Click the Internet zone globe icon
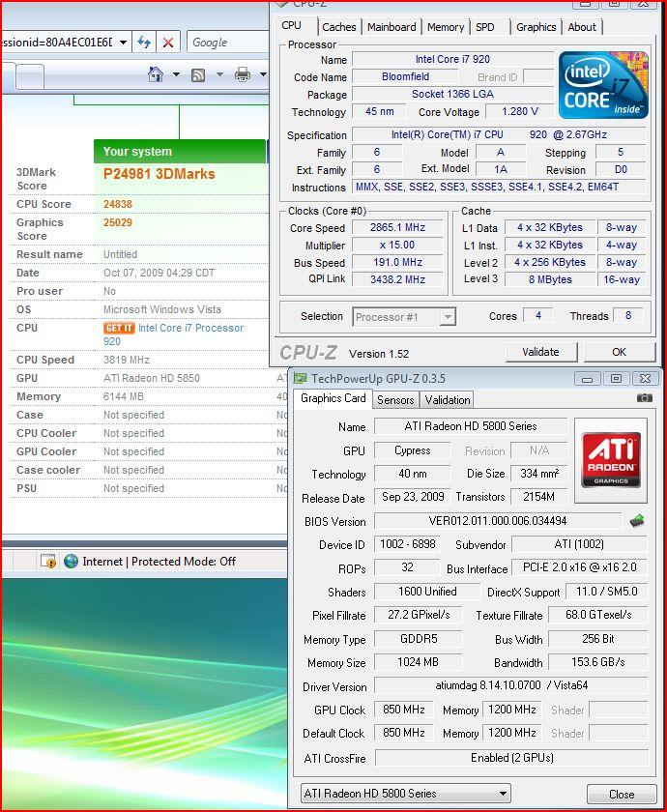This screenshot has height=812, width=667. 71,562
